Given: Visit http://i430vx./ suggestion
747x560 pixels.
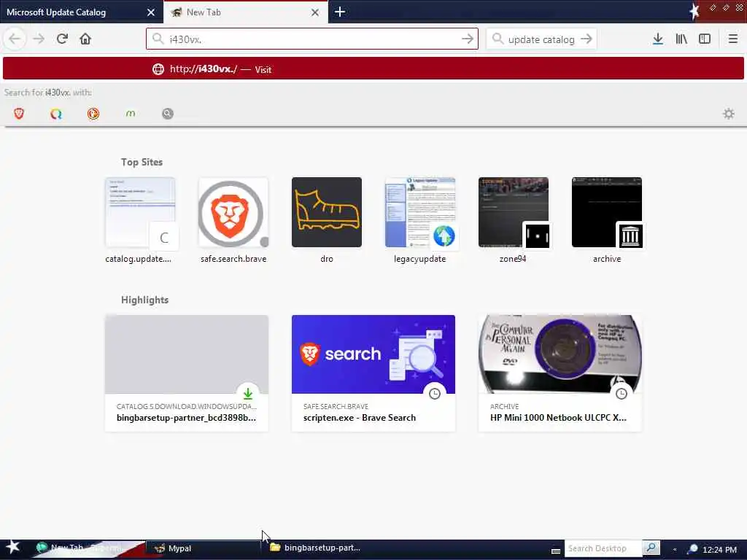Looking at the screenshot, I should click(373, 69).
